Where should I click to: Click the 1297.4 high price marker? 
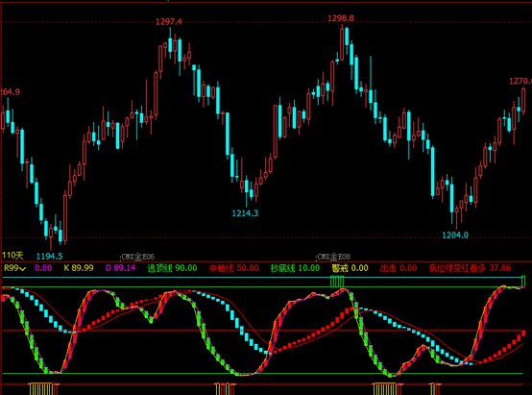click(x=169, y=22)
